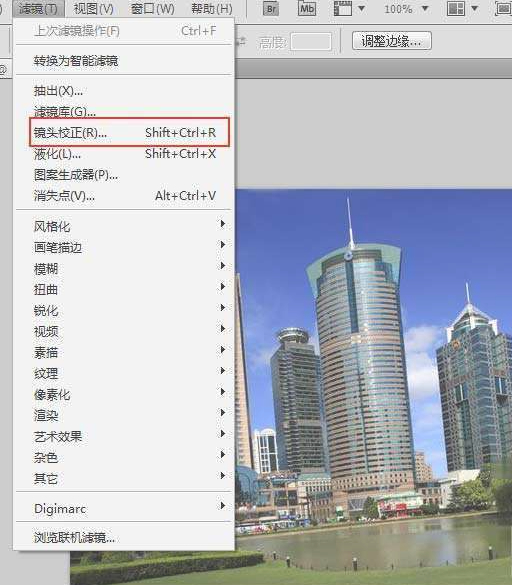Expand the 画笔描边 submenu
Viewport: 512px width, 585px height.
[x=124, y=247]
